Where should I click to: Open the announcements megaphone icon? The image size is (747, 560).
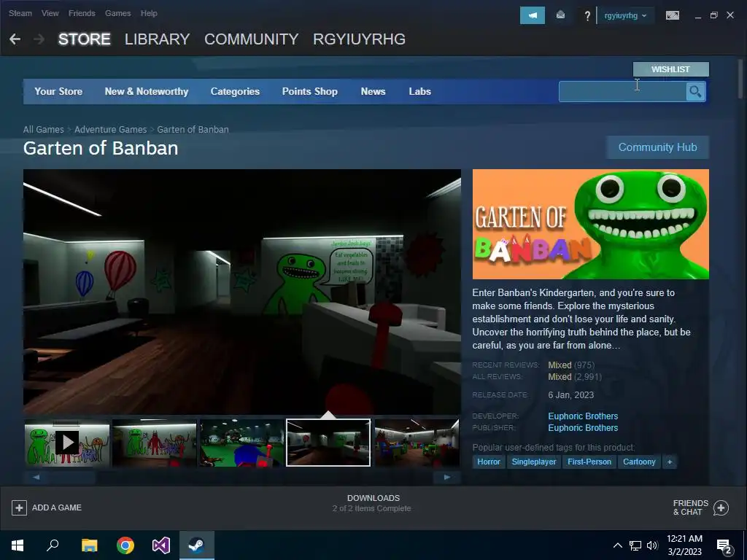(x=532, y=15)
